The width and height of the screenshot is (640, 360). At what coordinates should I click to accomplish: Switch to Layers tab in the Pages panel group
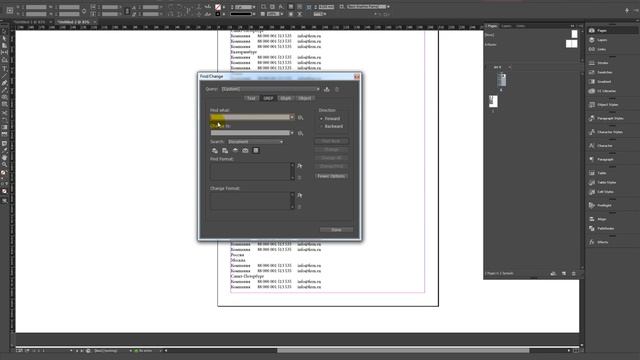click(x=506, y=26)
